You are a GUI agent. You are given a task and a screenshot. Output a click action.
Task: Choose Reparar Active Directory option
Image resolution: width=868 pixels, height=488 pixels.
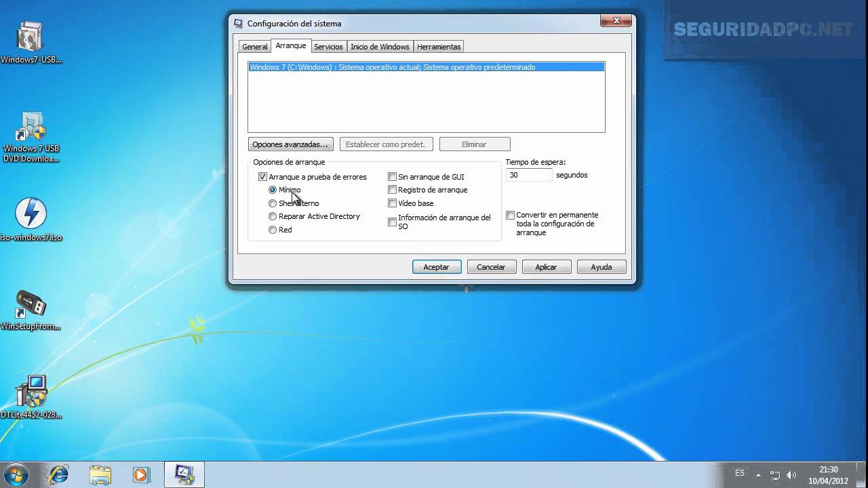[x=273, y=216]
